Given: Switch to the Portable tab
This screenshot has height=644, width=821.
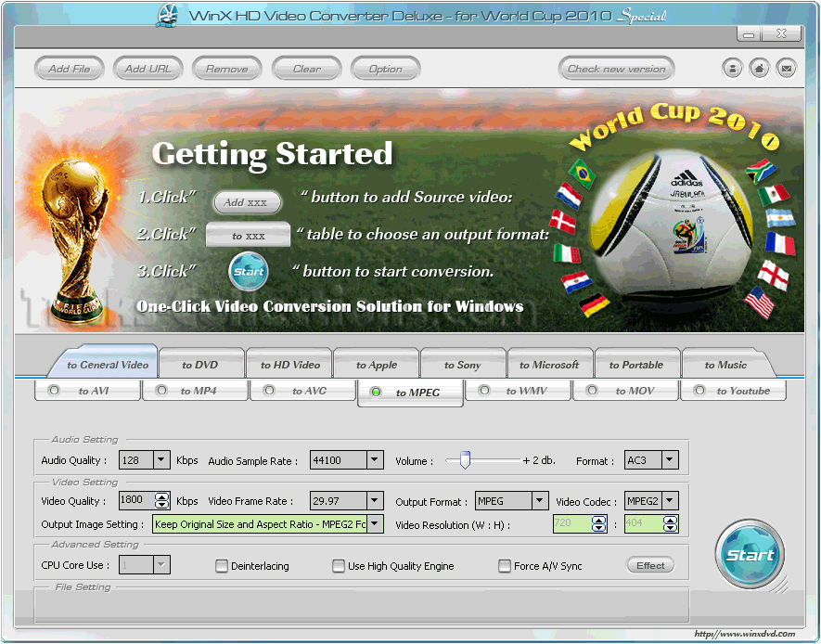Looking at the screenshot, I should 636,365.
